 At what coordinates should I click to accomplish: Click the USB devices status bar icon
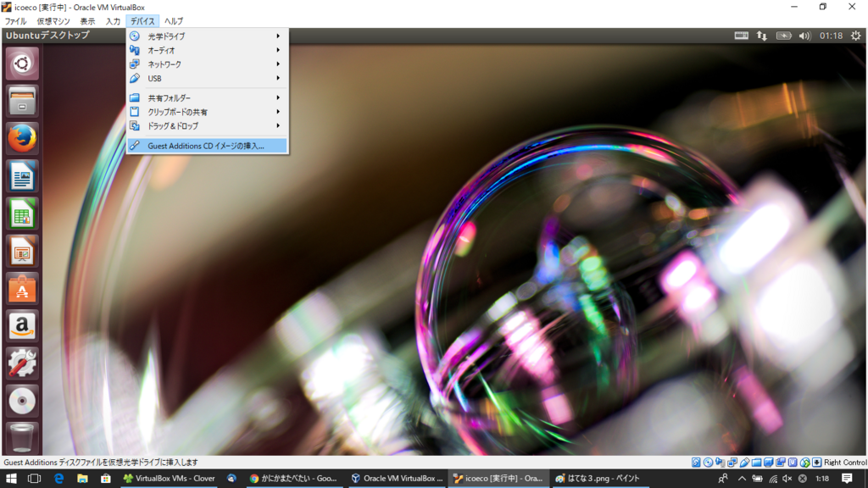click(744, 463)
